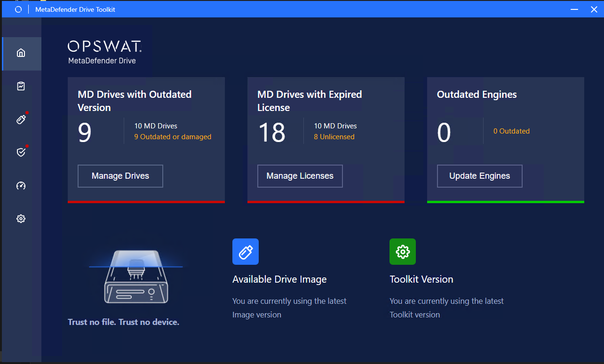This screenshot has width=604, height=364.
Task: Click the Update Engines button
Action: click(x=480, y=176)
